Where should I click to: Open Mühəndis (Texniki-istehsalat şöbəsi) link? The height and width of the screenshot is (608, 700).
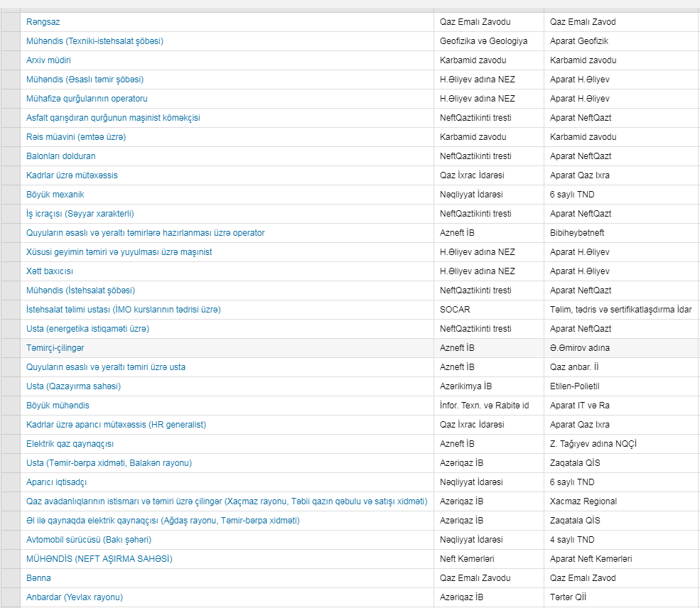pos(95,41)
